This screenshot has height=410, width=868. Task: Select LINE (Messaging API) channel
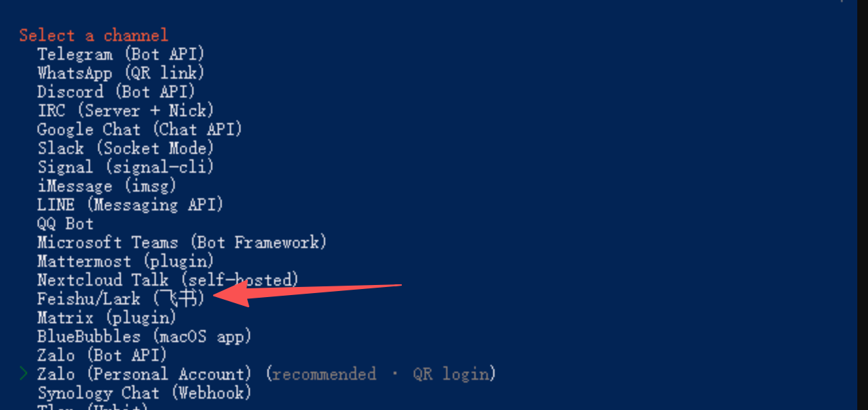point(130,204)
